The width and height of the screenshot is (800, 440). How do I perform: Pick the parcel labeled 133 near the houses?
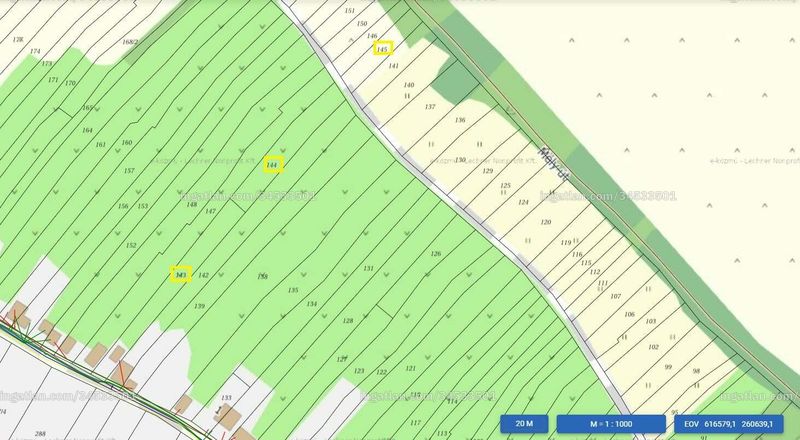point(226,397)
